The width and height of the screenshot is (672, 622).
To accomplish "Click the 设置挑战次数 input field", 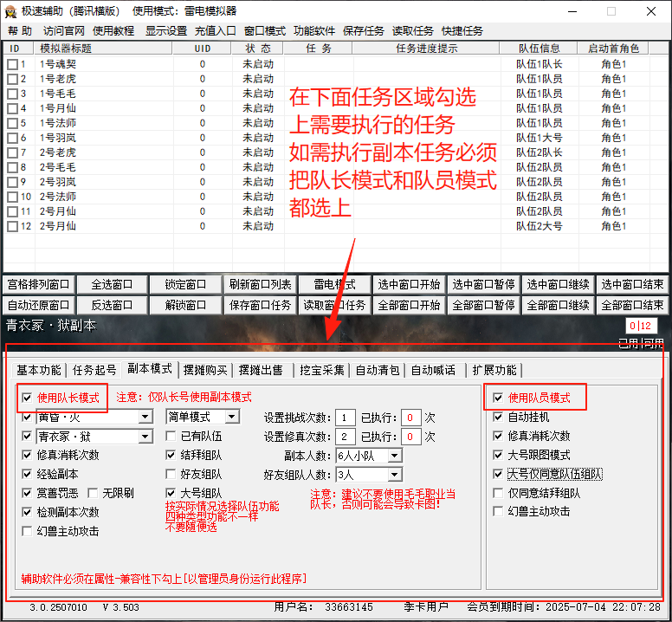I will 346,418.
